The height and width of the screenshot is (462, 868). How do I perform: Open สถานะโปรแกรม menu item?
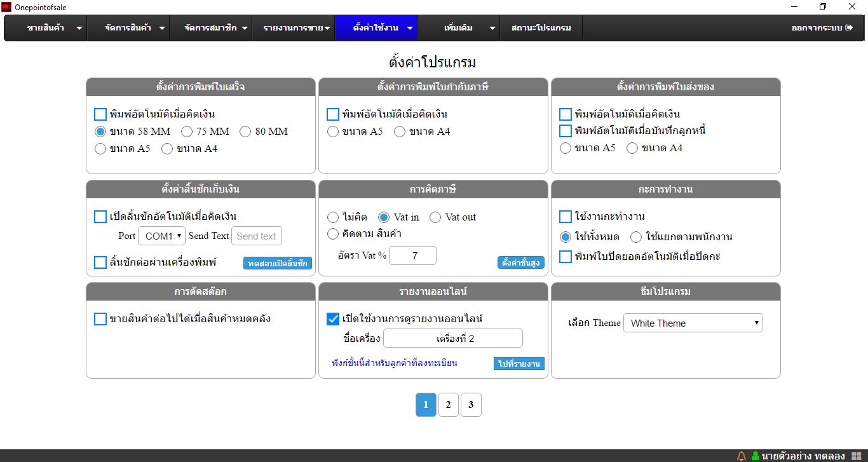(541, 28)
